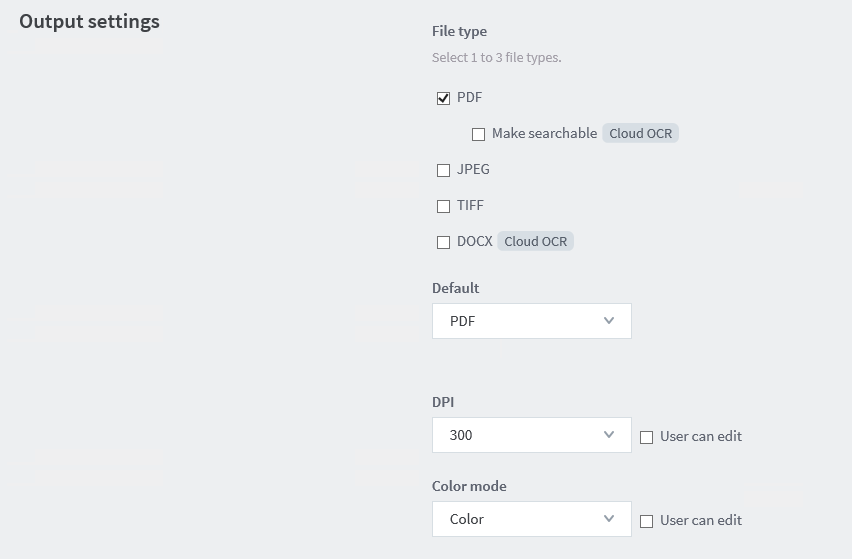Click the JPEG label text
Viewport: 852px width, 559px height.
pyautogui.click(x=473, y=169)
